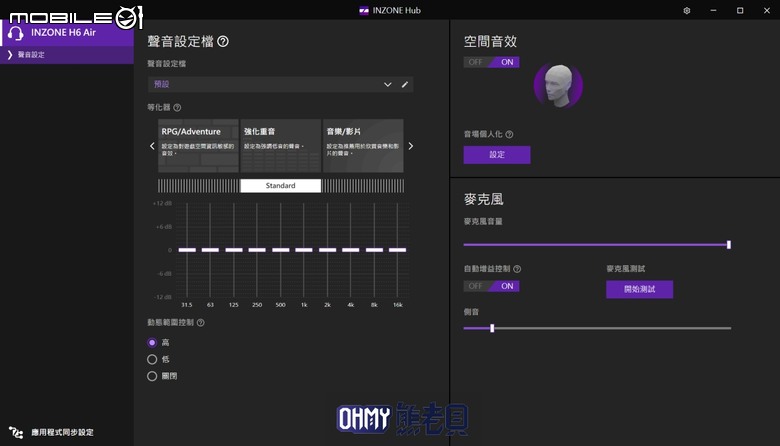Click the 設定 personalization button
This screenshot has height=446, width=780.
[x=497, y=155]
